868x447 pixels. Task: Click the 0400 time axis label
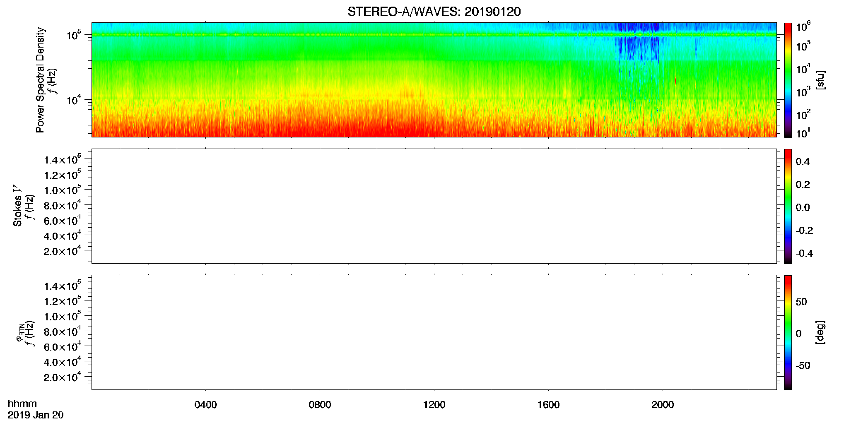point(205,405)
